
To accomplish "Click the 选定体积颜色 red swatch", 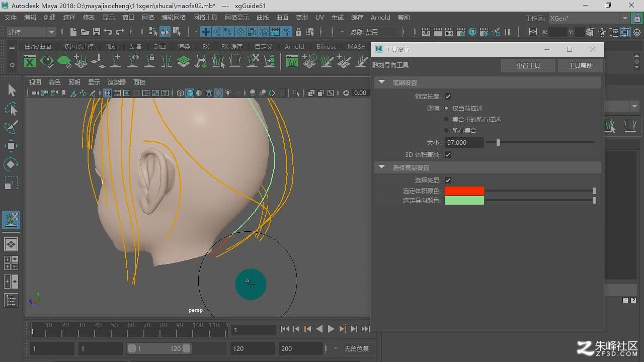I will pos(464,191).
